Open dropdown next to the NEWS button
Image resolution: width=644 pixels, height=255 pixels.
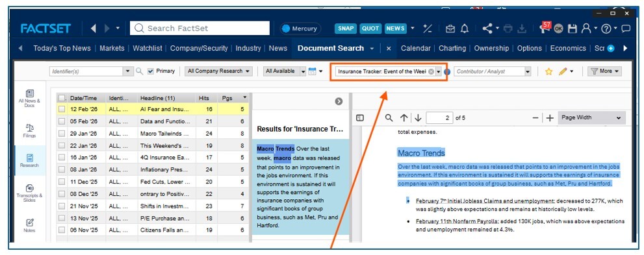[413, 29]
